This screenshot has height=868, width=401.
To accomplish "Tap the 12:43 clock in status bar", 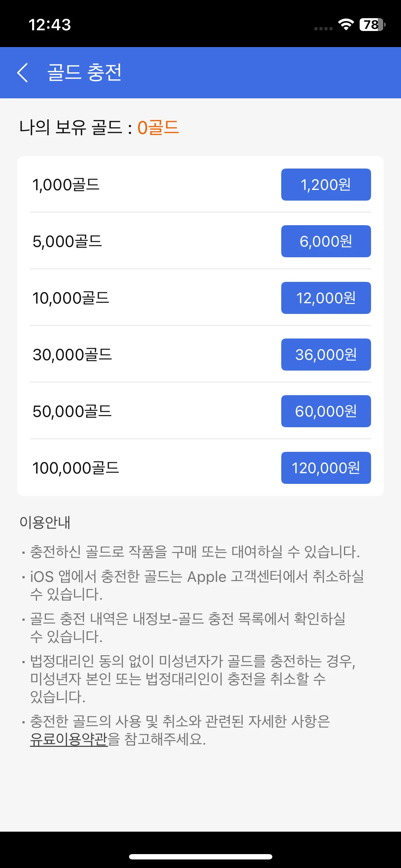I will click(x=50, y=25).
